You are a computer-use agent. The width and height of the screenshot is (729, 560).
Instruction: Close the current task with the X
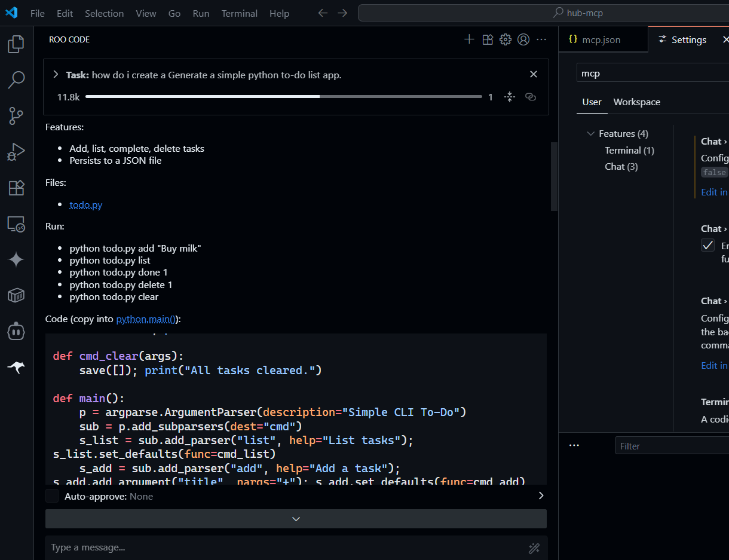[x=534, y=75]
